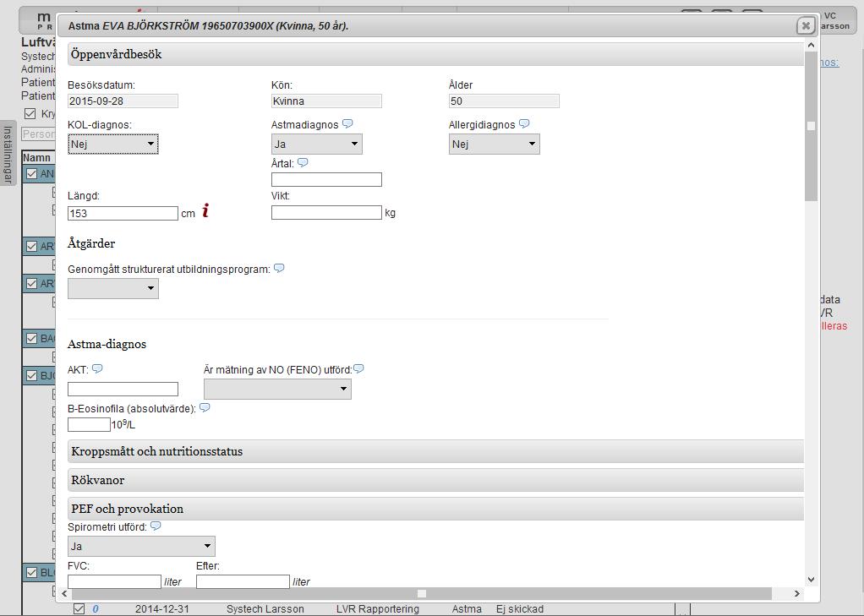This screenshot has height=616, width=864.
Task: Click the scroll-down arrow of dialog scrollbar
Action: click(x=811, y=579)
